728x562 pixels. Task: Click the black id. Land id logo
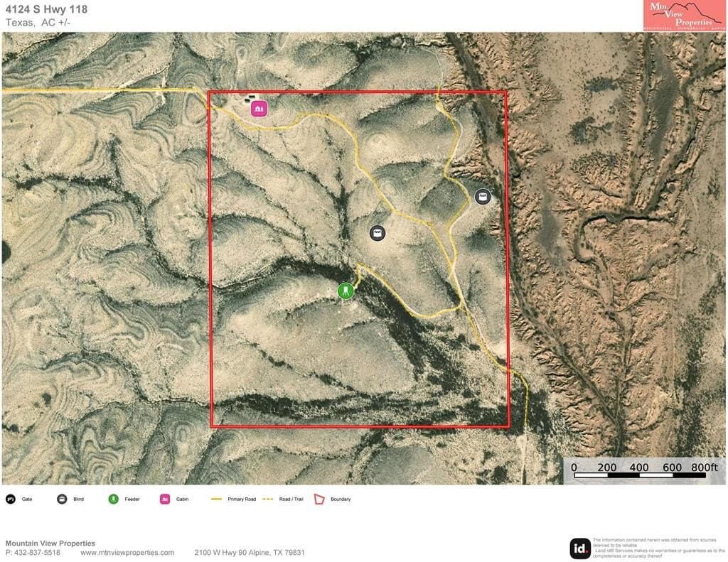[580, 549]
